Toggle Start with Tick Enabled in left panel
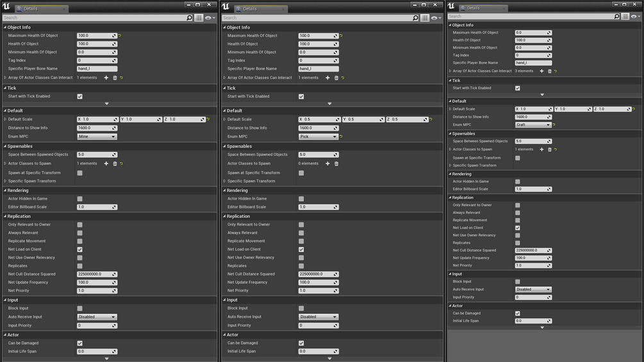 point(79,97)
